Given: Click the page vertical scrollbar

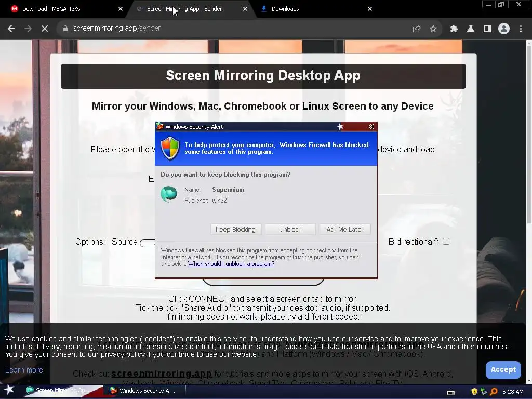Looking at the screenshot, I should click(x=529, y=136).
